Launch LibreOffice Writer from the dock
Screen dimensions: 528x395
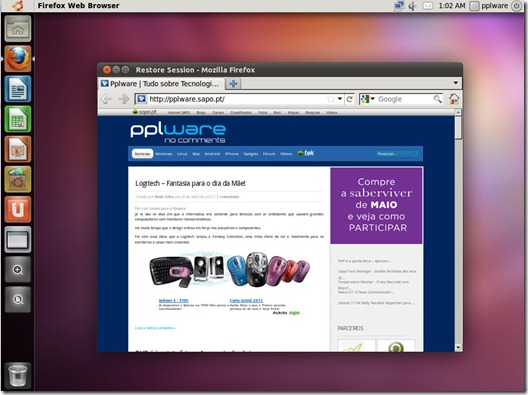coord(18,89)
